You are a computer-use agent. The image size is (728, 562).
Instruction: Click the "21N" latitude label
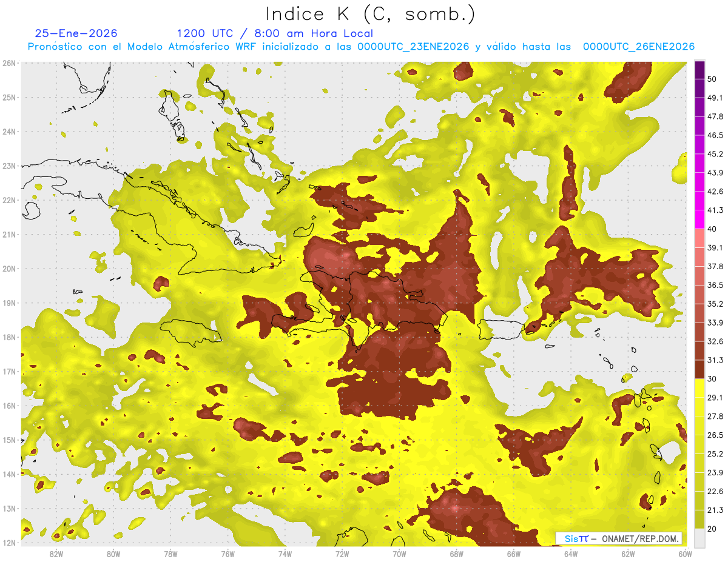click(9, 234)
